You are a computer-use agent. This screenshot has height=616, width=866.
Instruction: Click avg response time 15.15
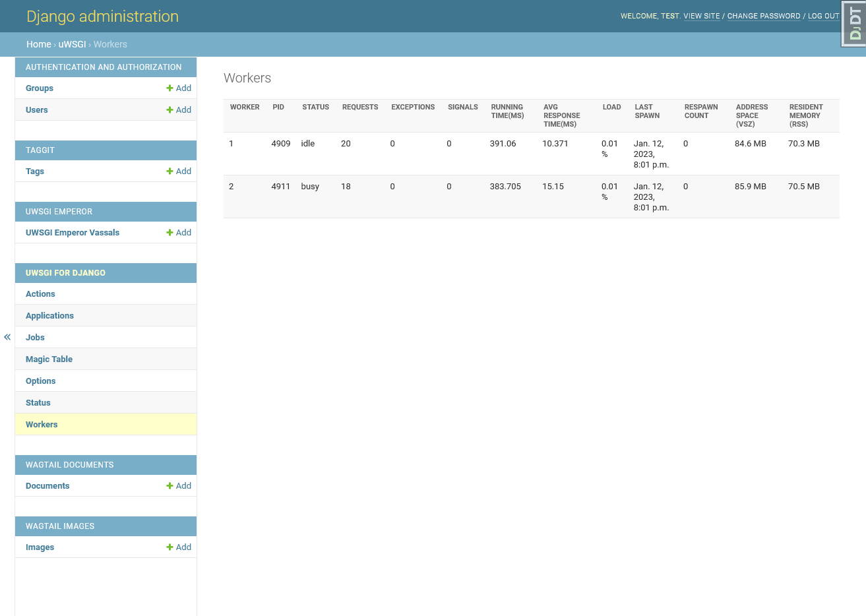click(553, 187)
